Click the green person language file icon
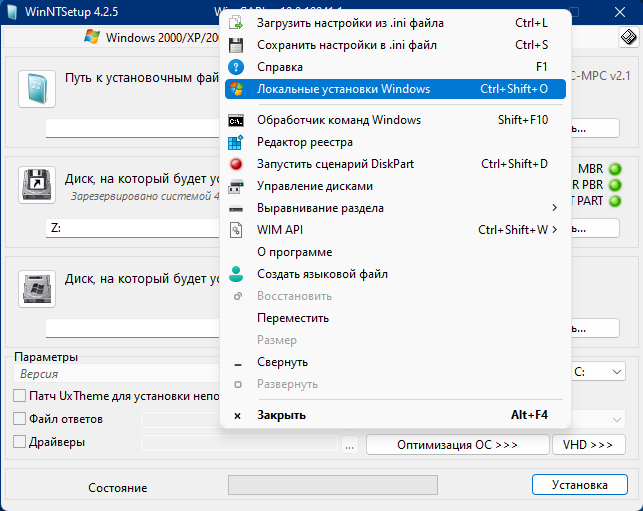 tap(236, 274)
